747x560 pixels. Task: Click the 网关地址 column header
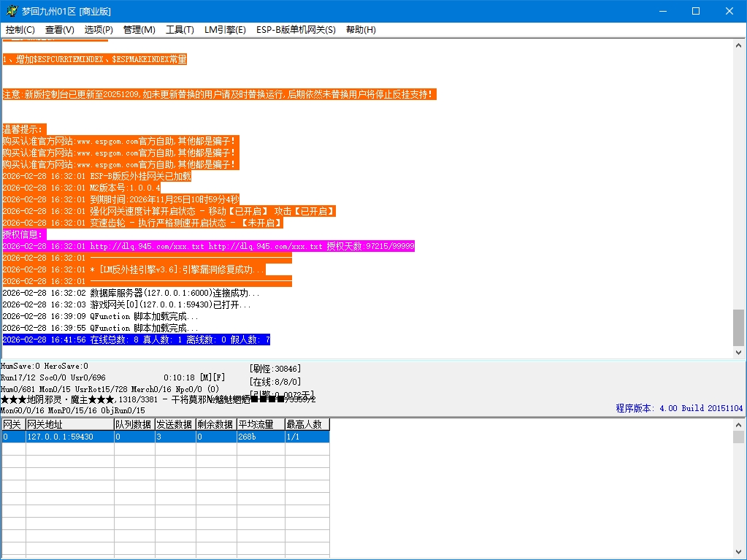[x=69, y=424]
